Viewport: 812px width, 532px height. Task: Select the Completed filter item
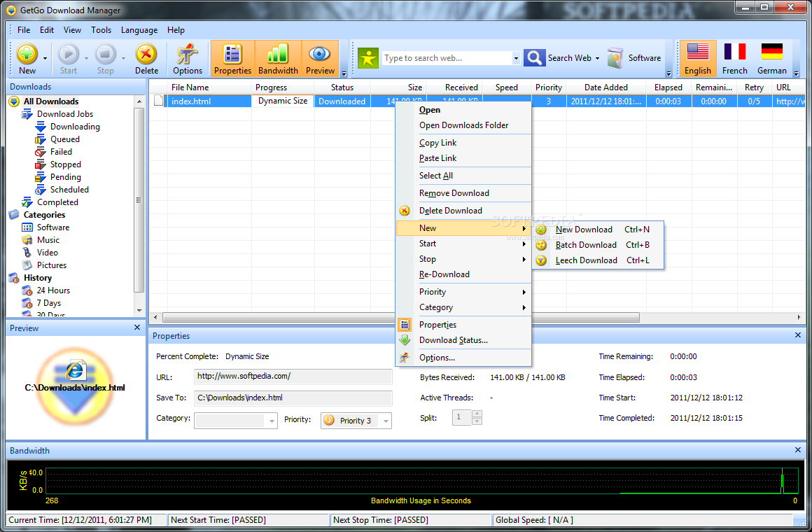point(57,202)
